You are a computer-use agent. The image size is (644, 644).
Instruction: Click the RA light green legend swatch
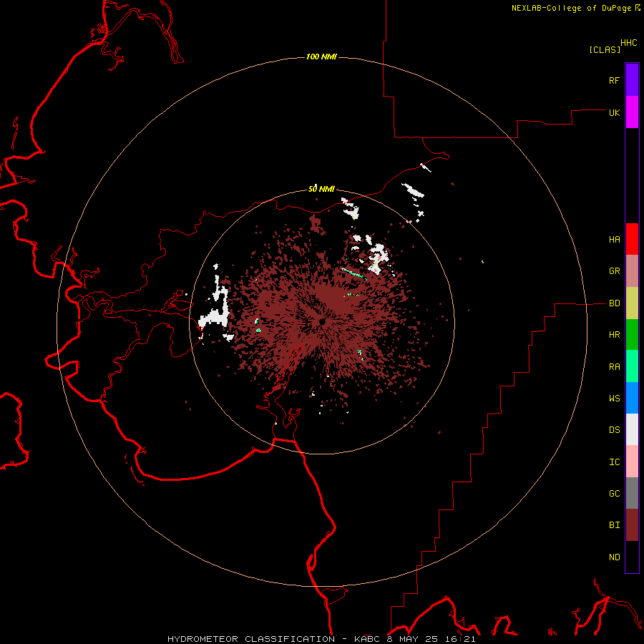[x=632, y=366]
